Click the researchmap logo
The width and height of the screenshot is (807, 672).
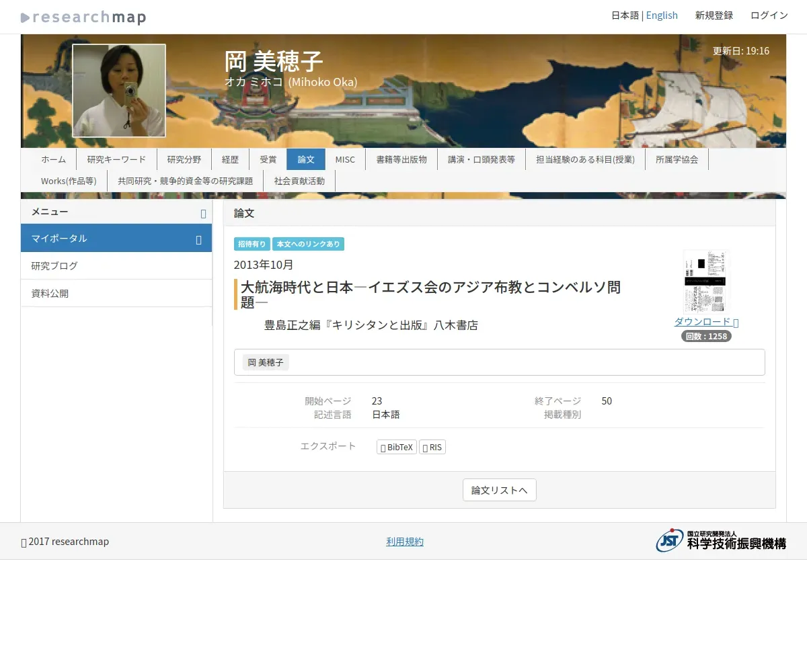pyautogui.click(x=83, y=17)
